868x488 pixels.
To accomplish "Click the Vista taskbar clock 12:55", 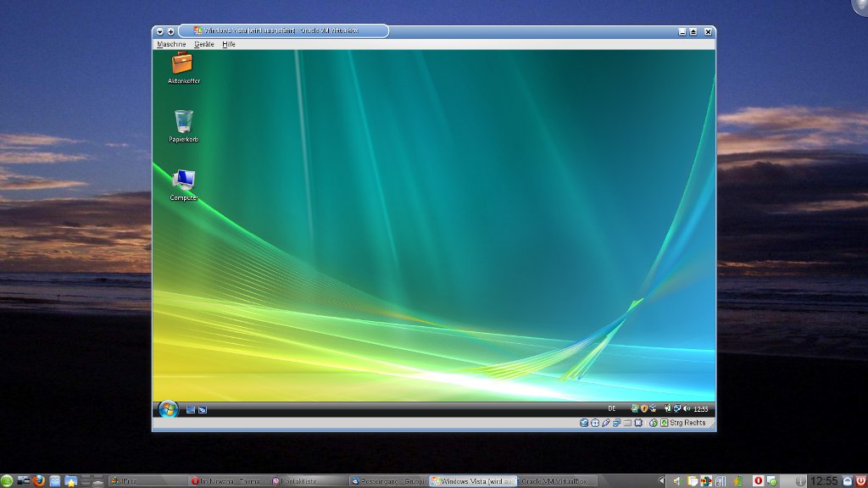I will pyautogui.click(x=701, y=409).
